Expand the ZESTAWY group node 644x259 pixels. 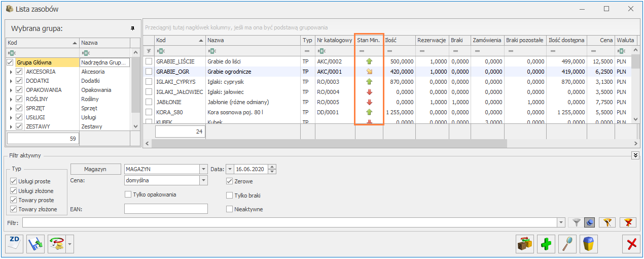click(11, 126)
